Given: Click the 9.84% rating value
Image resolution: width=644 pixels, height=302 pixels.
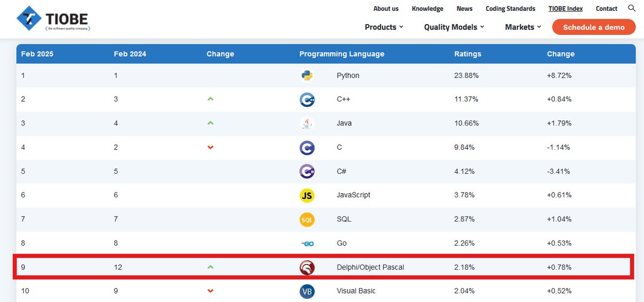Looking at the screenshot, I should tap(464, 148).
